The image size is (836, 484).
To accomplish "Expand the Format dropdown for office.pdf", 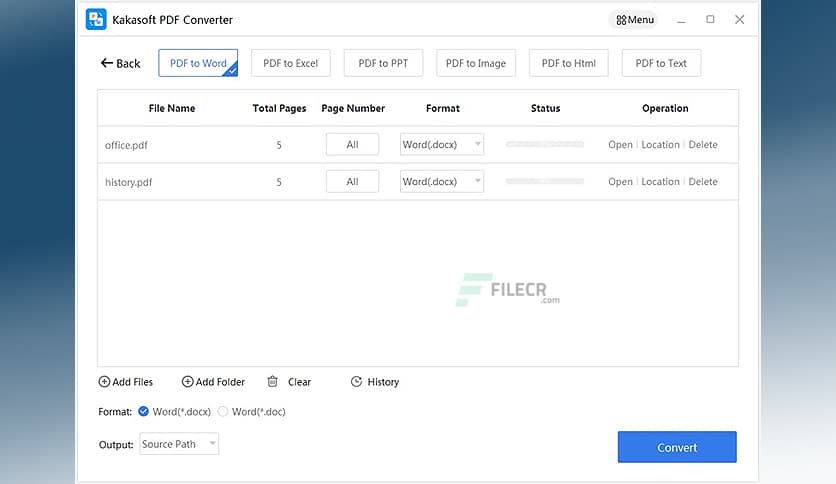I will (442, 144).
